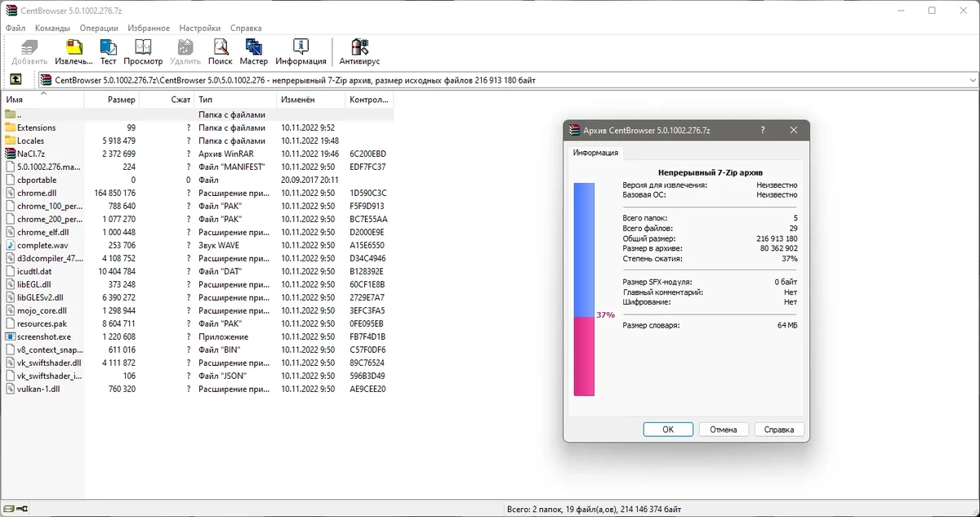Click the question mark help button in the dialog title
This screenshot has width=980, height=517.
[762, 130]
